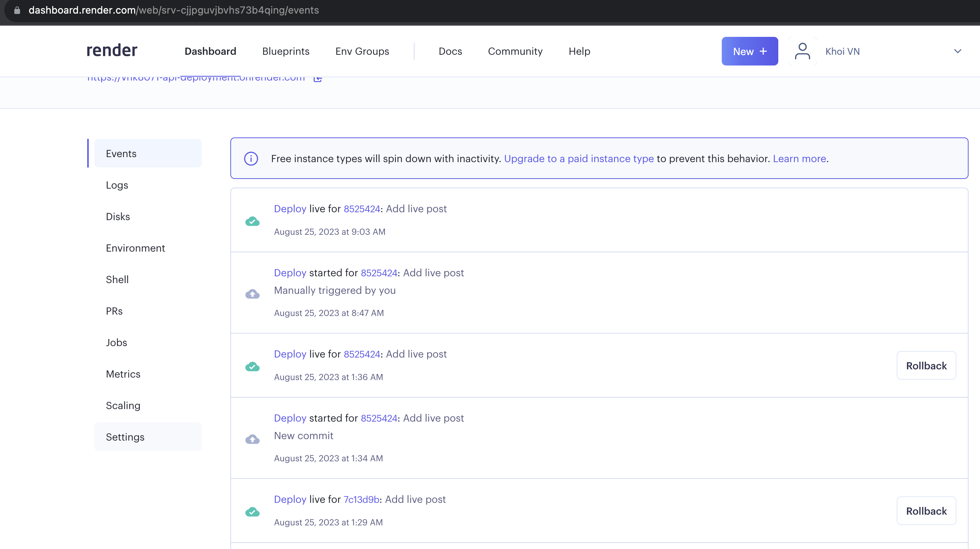The width and height of the screenshot is (980, 549).
Task: Open Deploy link in the 1:34 AM event
Action: point(290,418)
